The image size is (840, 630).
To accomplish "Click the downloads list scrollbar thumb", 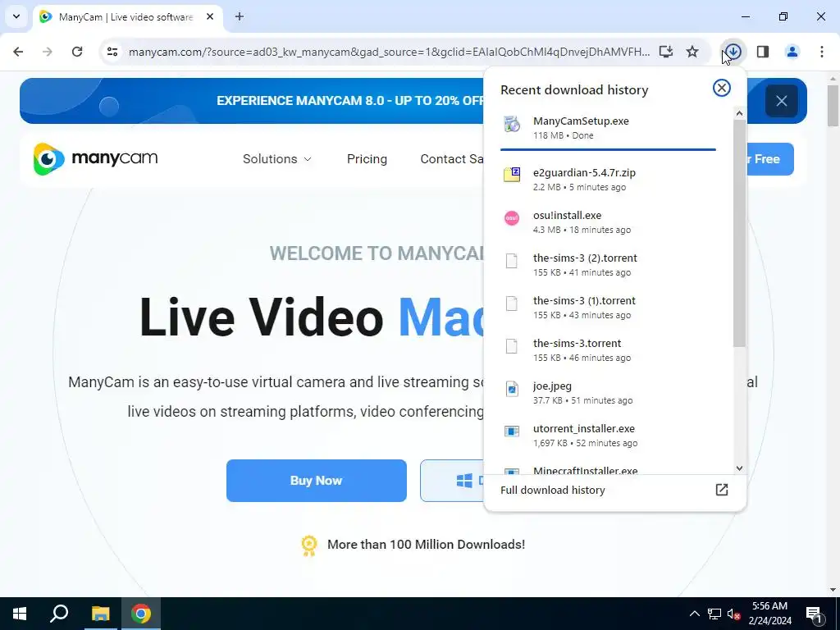I will (x=739, y=233).
